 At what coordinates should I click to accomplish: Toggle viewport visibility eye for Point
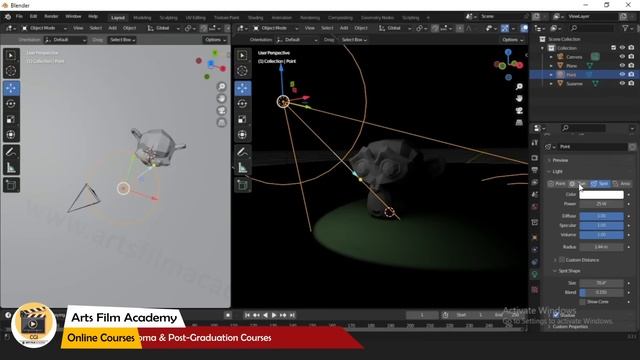pyautogui.click(x=622, y=74)
